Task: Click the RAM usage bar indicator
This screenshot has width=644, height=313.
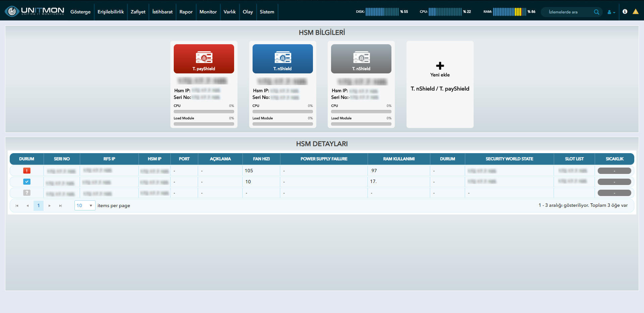Action: coord(509,12)
